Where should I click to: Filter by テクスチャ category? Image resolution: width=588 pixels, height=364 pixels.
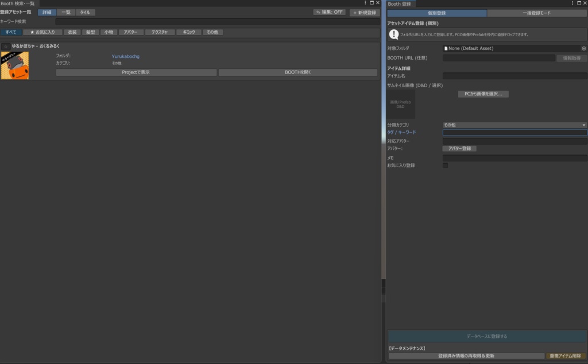click(160, 32)
